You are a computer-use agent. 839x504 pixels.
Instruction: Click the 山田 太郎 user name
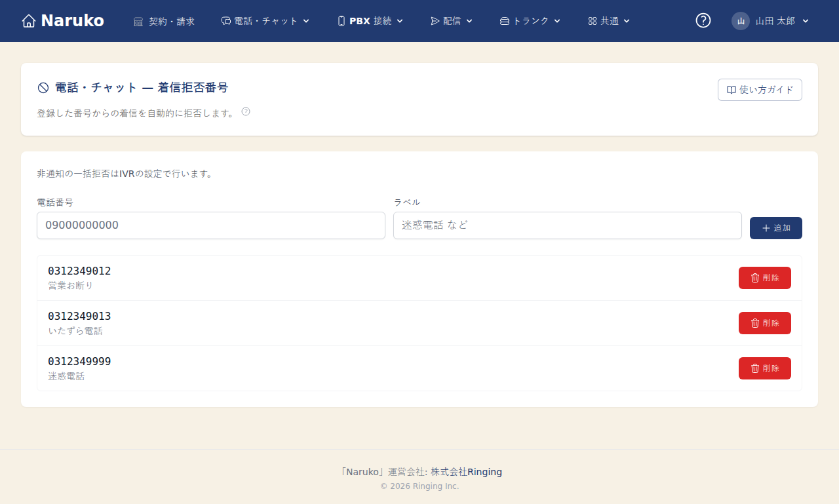[x=775, y=21]
